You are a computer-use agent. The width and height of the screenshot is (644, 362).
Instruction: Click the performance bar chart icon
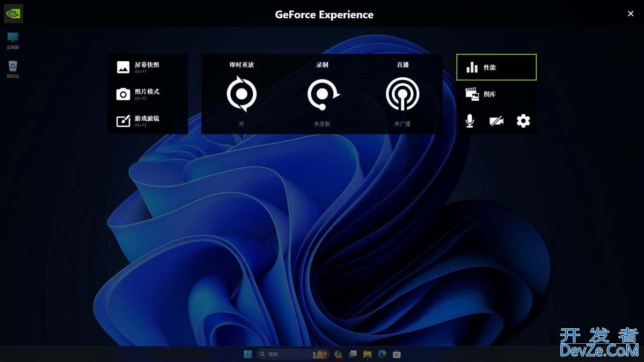[472, 67]
